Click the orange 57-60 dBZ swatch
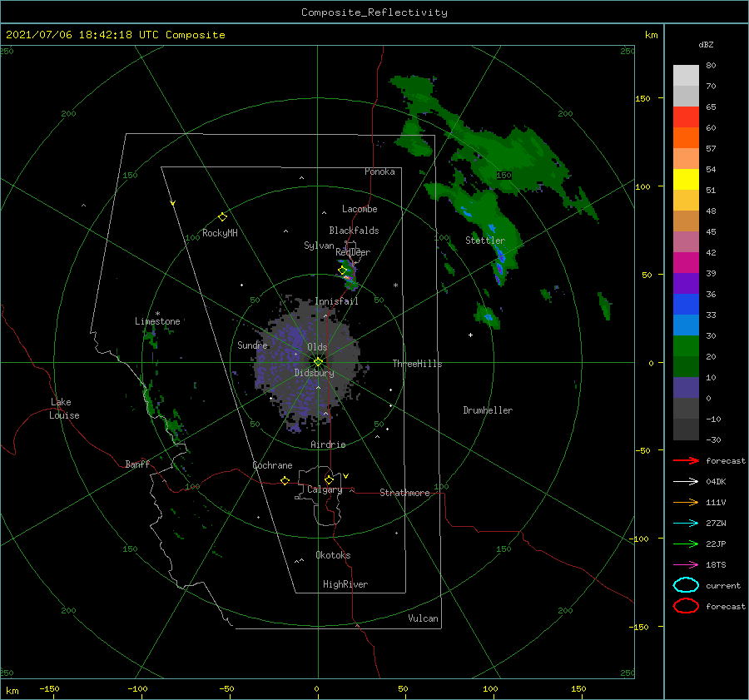 tap(686, 137)
